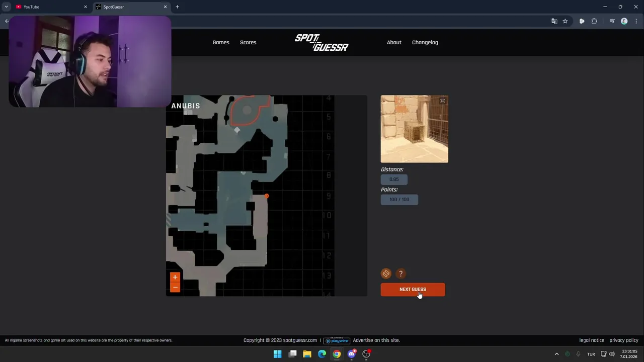Open the media controls icon
Image resolution: width=644 pixels, height=362 pixels.
click(x=612, y=21)
